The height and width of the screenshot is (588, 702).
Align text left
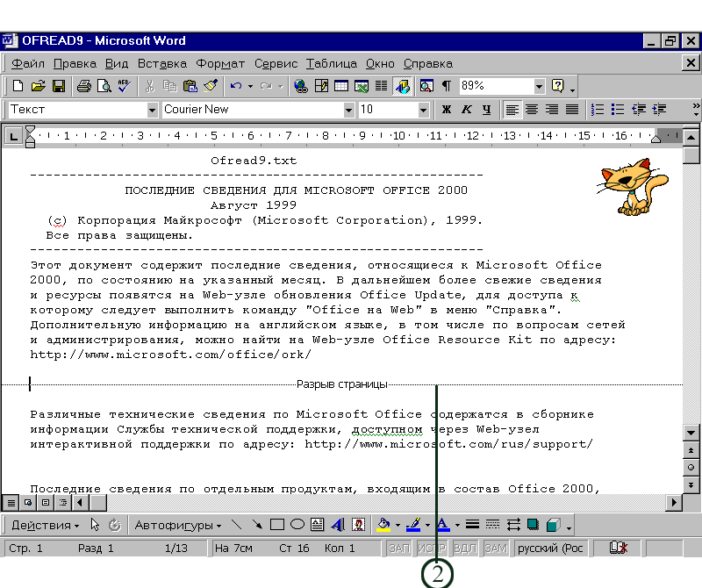click(512, 110)
